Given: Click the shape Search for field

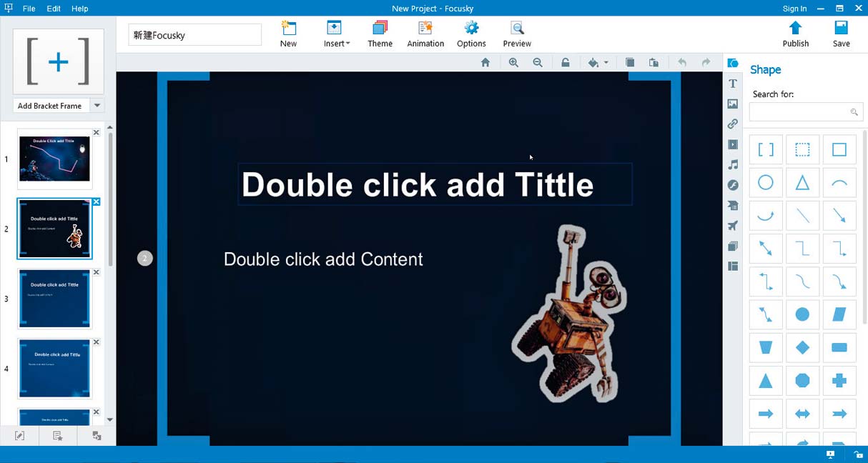Looking at the screenshot, I should tap(806, 112).
